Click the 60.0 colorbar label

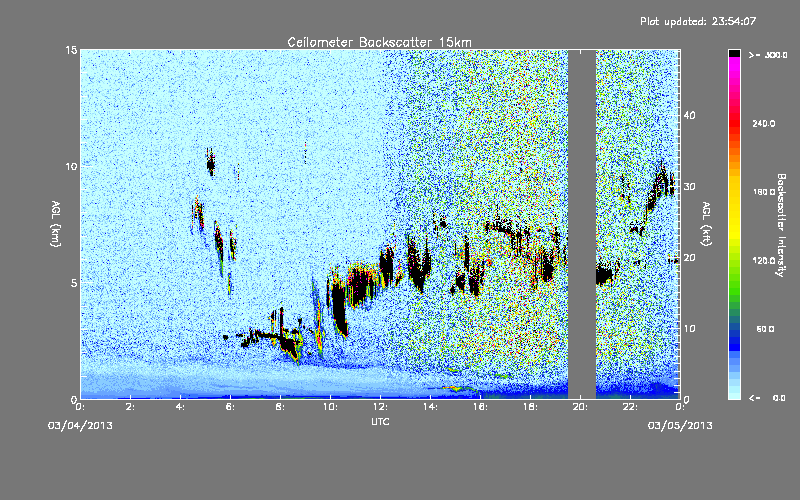765,329
